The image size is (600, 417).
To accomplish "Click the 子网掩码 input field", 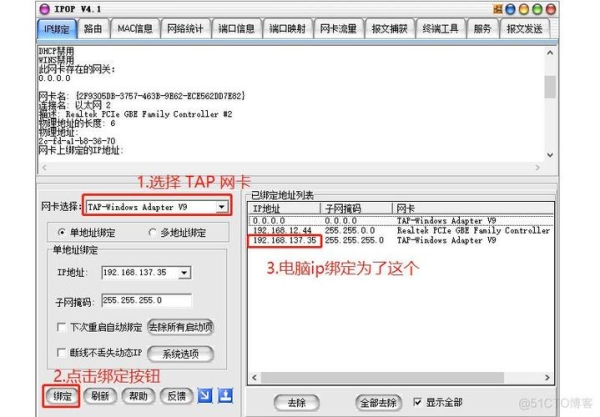I will [x=147, y=300].
